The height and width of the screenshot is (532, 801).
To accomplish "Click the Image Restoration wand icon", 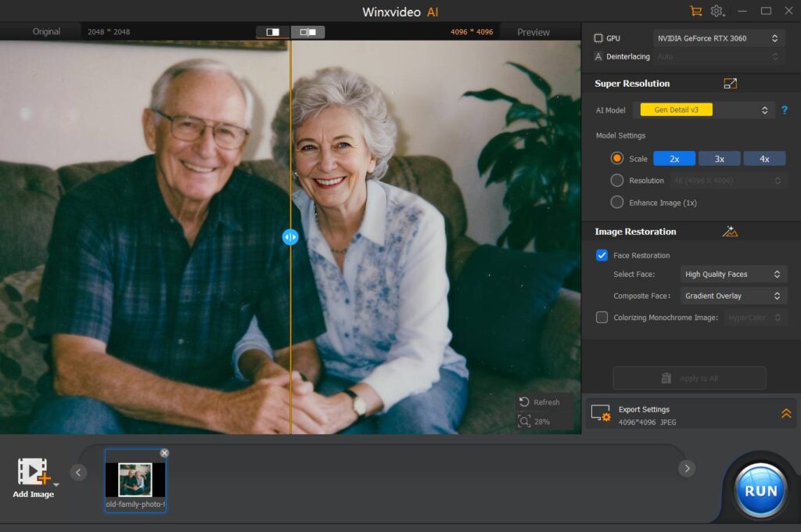I will pyautogui.click(x=731, y=232).
